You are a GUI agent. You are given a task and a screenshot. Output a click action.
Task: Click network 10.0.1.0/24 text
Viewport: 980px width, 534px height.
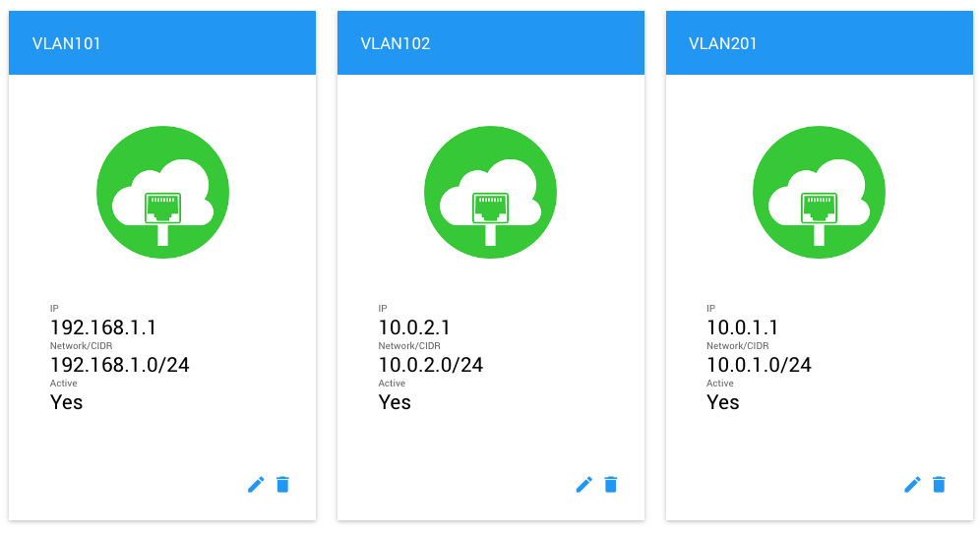pos(759,365)
